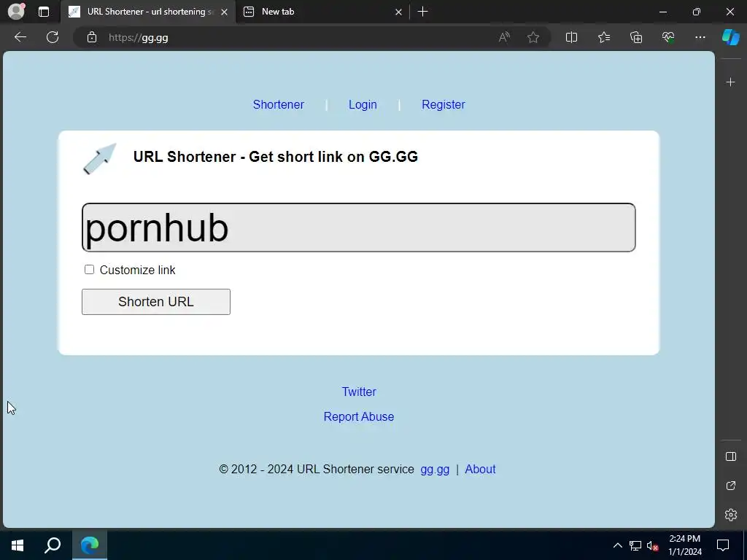The height and width of the screenshot is (560, 747).
Task: Open the Register link
Action: point(443,105)
